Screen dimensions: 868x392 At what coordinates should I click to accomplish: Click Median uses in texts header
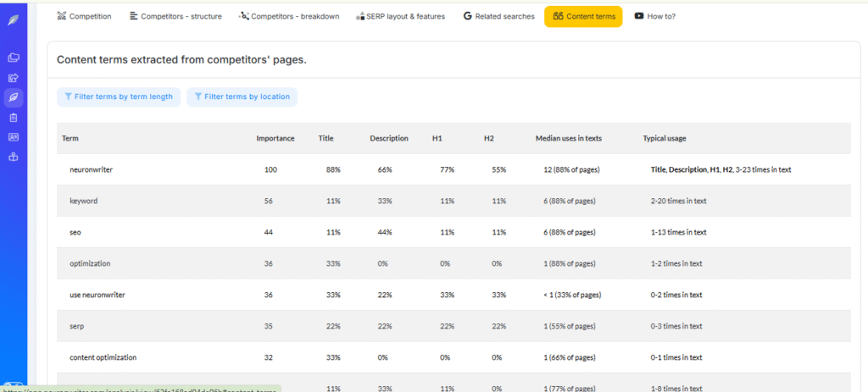tap(569, 139)
